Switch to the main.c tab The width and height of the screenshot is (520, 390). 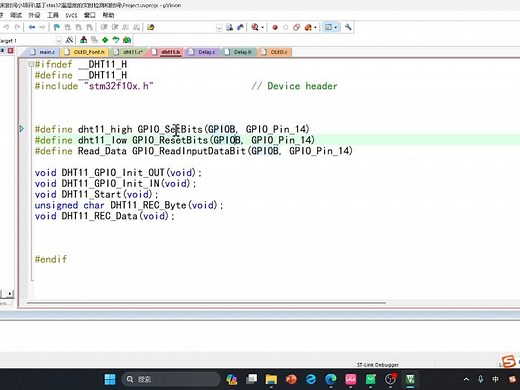[x=43, y=52]
